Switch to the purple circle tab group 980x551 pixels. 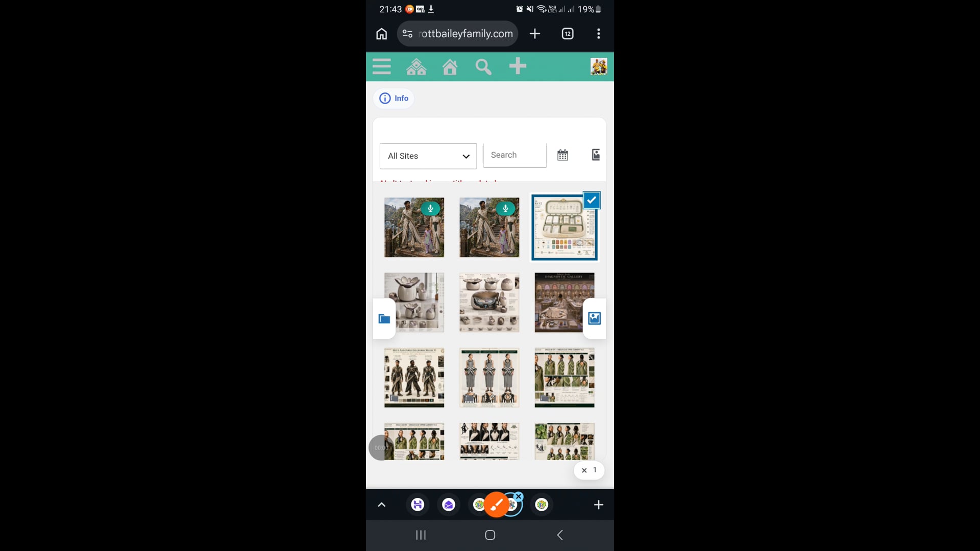tap(449, 505)
